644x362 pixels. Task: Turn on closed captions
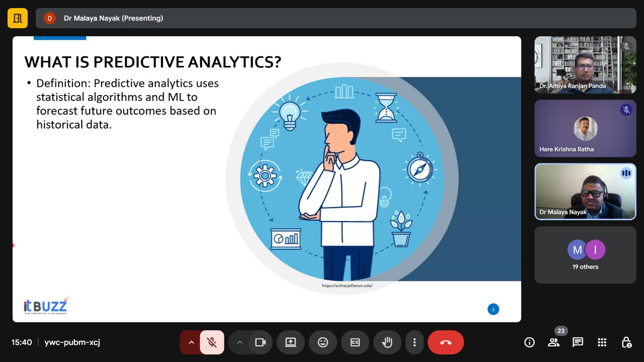355,342
